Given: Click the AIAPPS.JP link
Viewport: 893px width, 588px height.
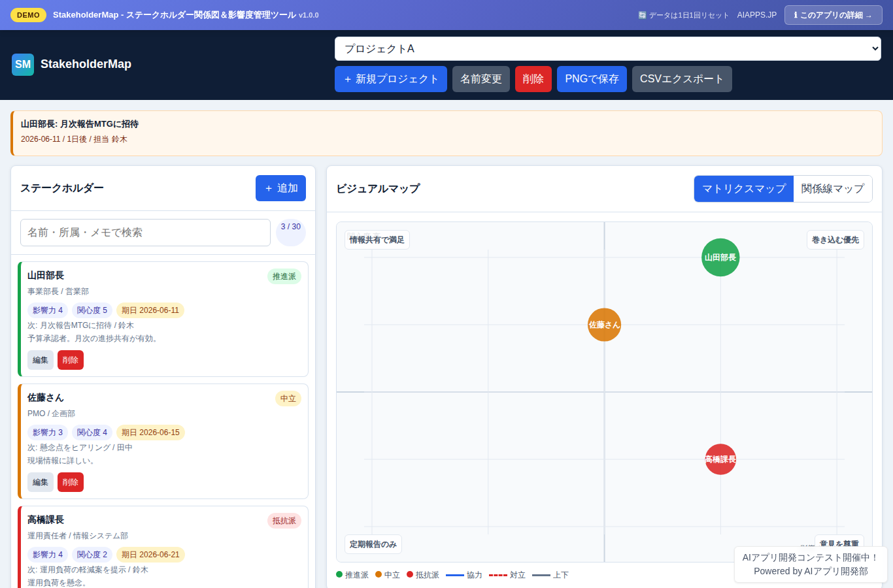Looking at the screenshot, I should tap(757, 15).
